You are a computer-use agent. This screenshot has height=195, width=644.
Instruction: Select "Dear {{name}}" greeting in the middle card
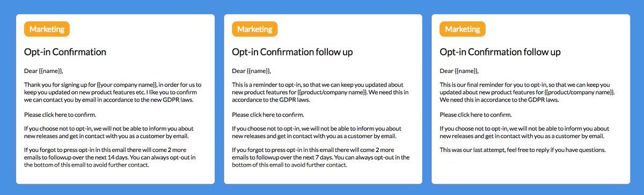251,71
